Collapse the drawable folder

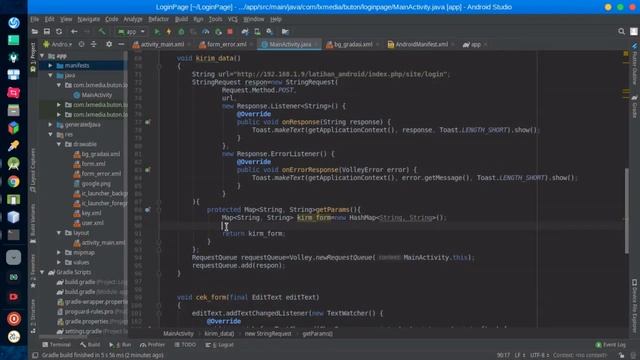click(59, 144)
